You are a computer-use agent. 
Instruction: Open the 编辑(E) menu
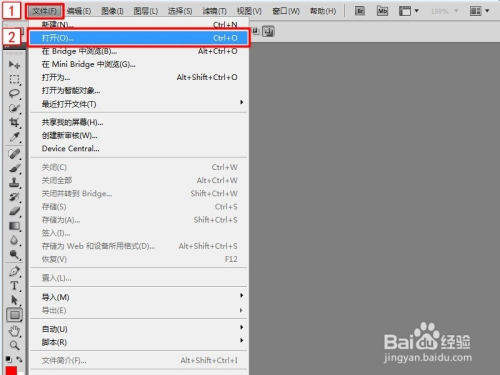tap(79, 11)
